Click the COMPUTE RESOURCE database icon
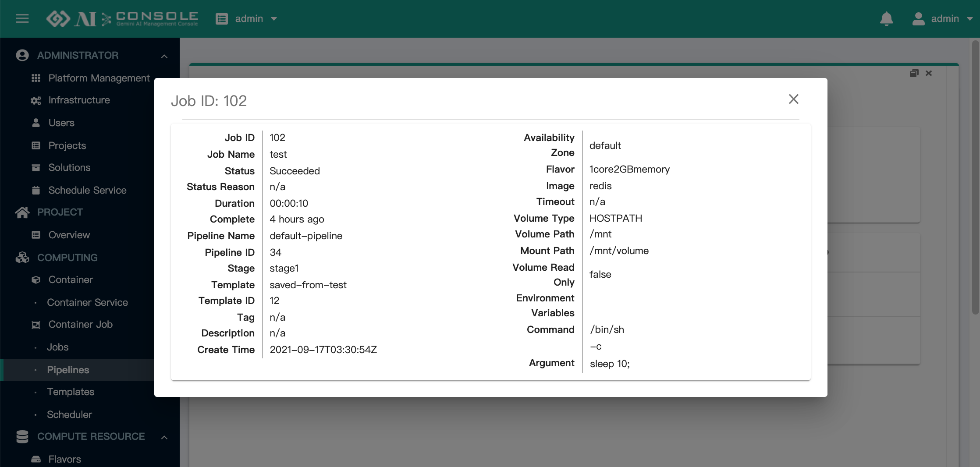The height and width of the screenshot is (467, 980). [x=22, y=436]
